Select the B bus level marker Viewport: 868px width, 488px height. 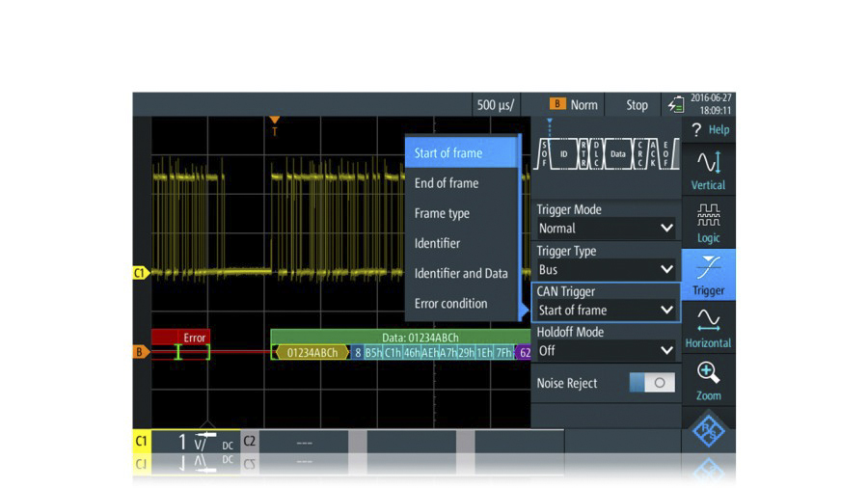click(x=141, y=352)
